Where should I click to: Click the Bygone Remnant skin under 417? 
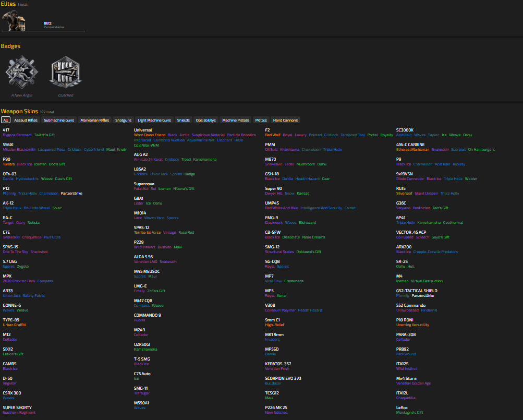(x=17, y=135)
